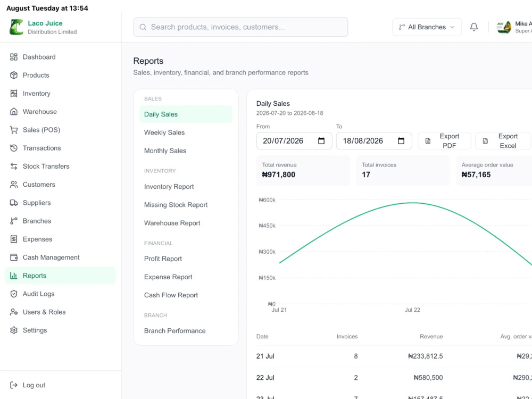Open the Expense Report
Image resolution: width=532 pixels, height=399 pixels.
click(x=186, y=277)
